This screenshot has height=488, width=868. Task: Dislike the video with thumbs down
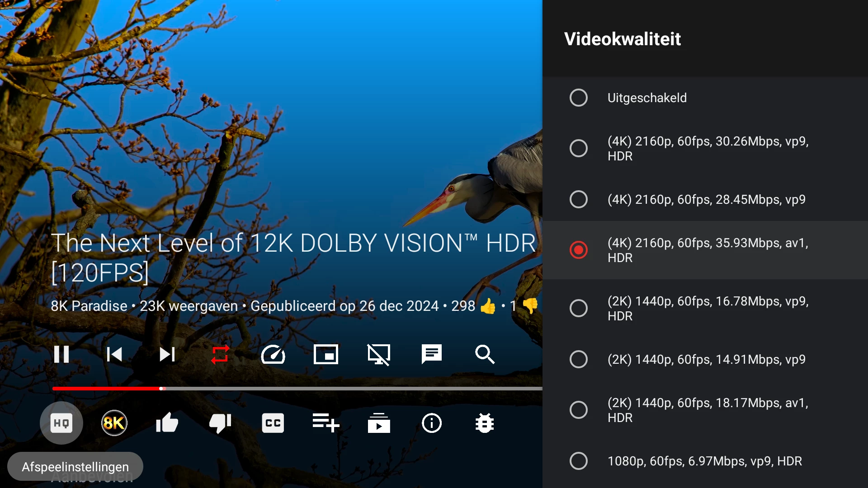220,423
